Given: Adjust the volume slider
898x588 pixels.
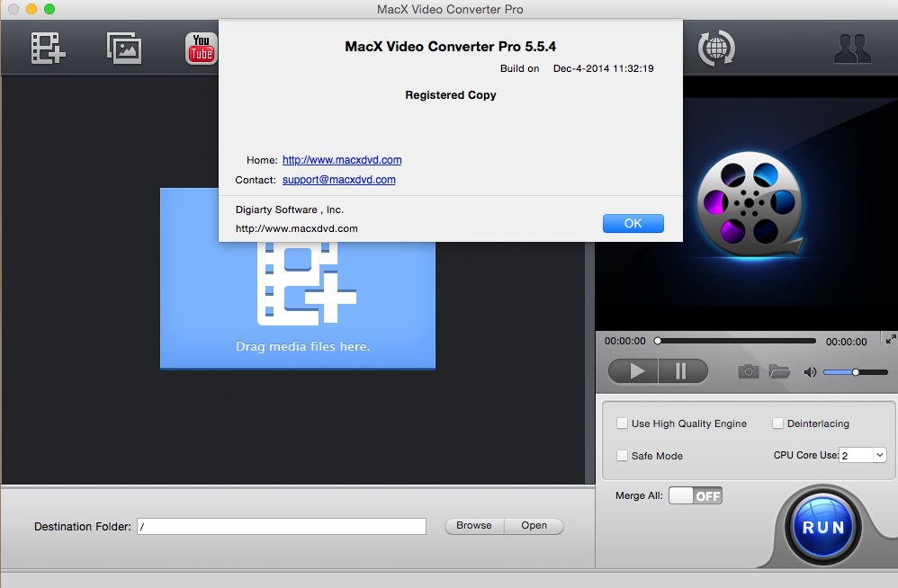Looking at the screenshot, I should coord(856,372).
